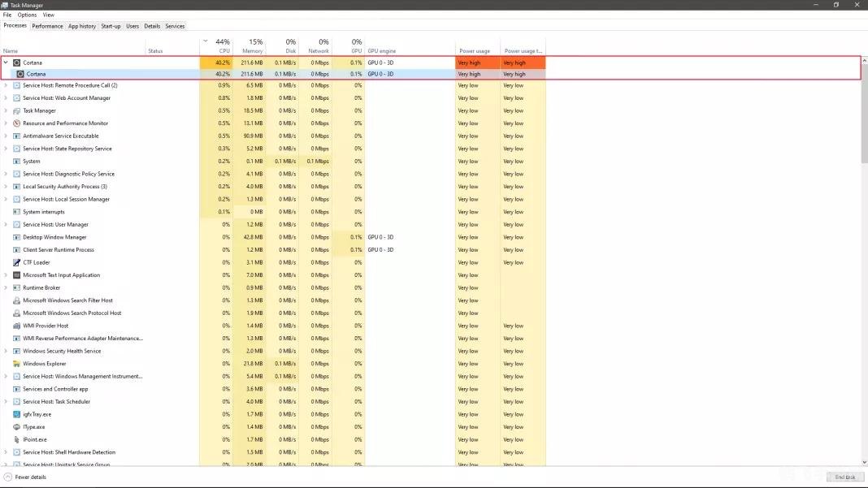Screen dimensions: 868x488
Task: Click Microsoft Text Input Application icon
Action: (x=16, y=275)
